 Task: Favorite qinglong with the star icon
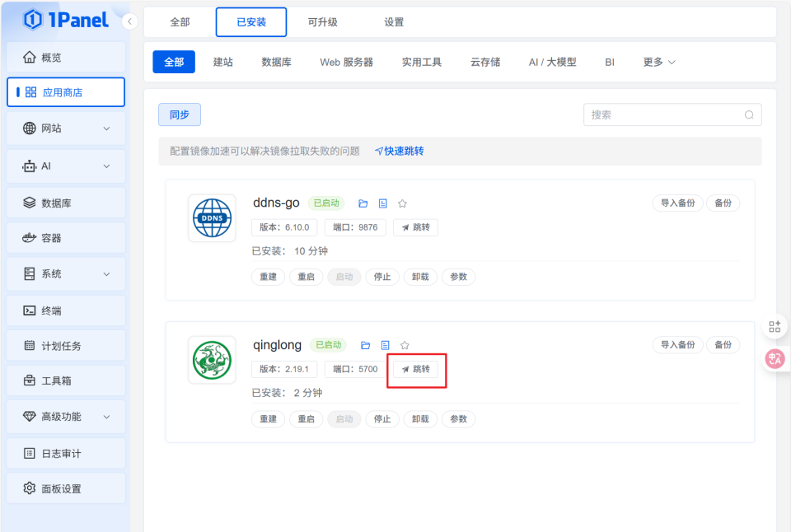point(405,345)
